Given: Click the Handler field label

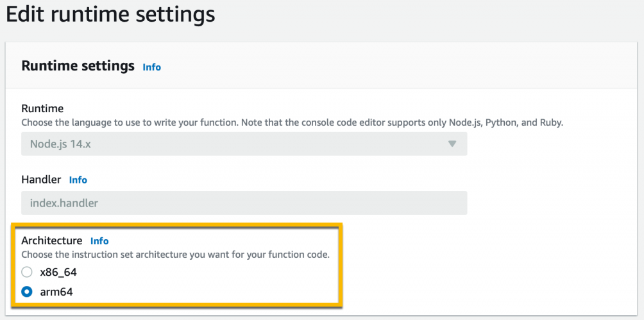Looking at the screenshot, I should click(42, 180).
